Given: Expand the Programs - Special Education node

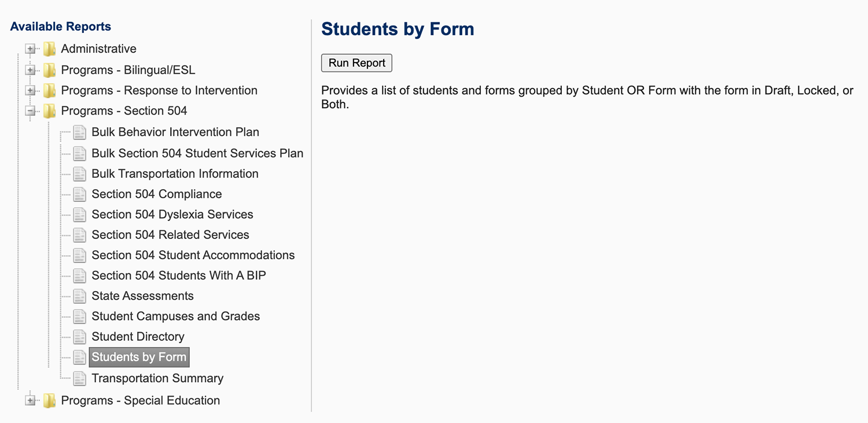Looking at the screenshot, I should click(x=30, y=400).
